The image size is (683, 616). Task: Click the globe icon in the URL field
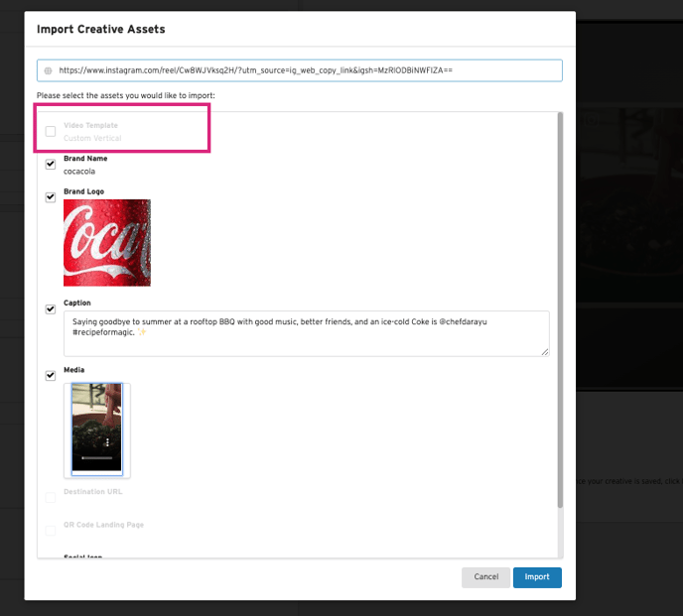[47, 71]
